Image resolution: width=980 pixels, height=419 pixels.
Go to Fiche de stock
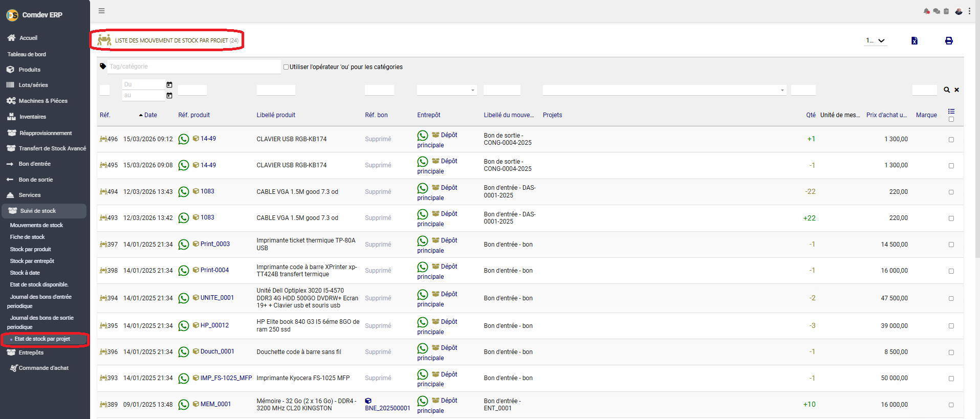coord(27,237)
